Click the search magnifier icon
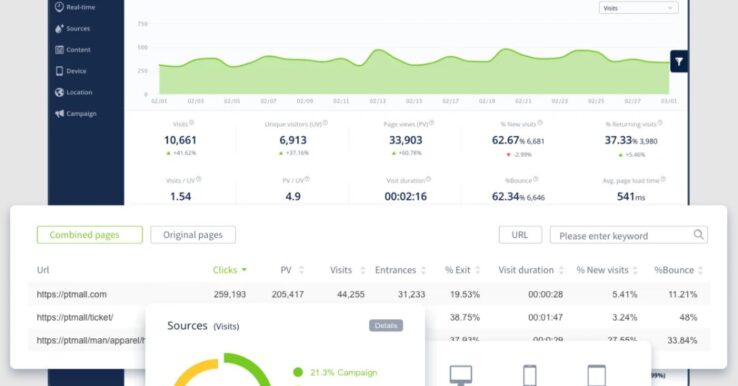The image size is (738, 386). (x=698, y=234)
